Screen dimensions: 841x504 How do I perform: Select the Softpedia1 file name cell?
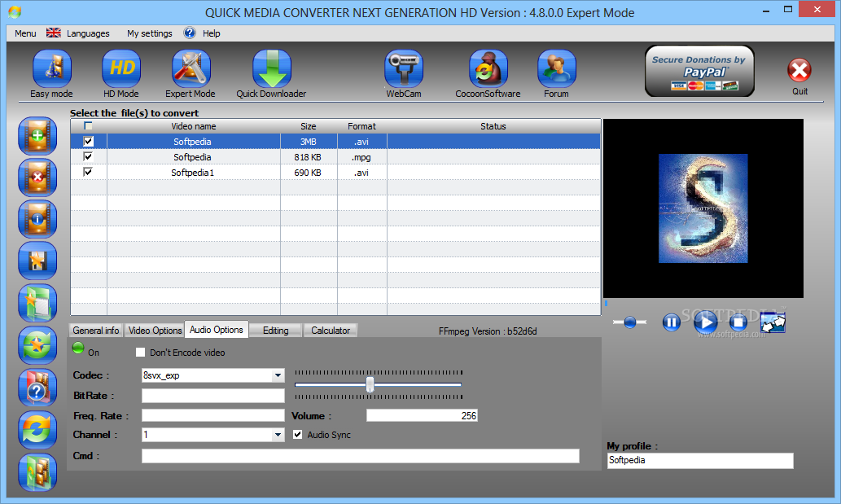(x=193, y=173)
